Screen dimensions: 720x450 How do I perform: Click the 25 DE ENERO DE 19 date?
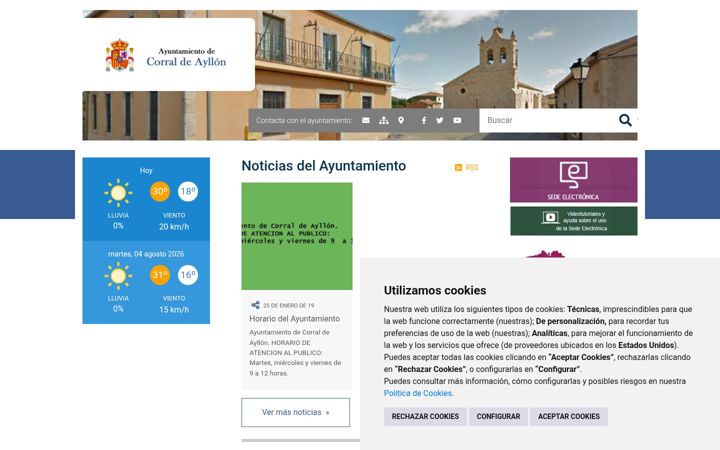pyautogui.click(x=288, y=305)
